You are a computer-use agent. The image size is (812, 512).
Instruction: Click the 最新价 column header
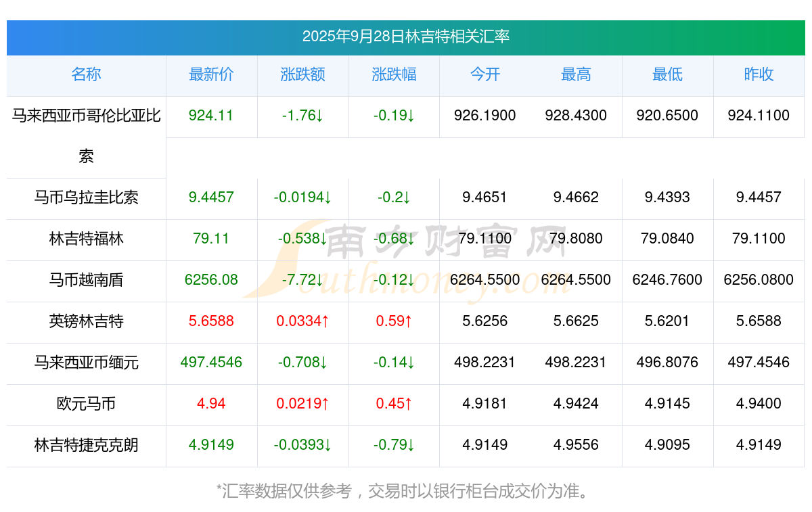click(211, 74)
